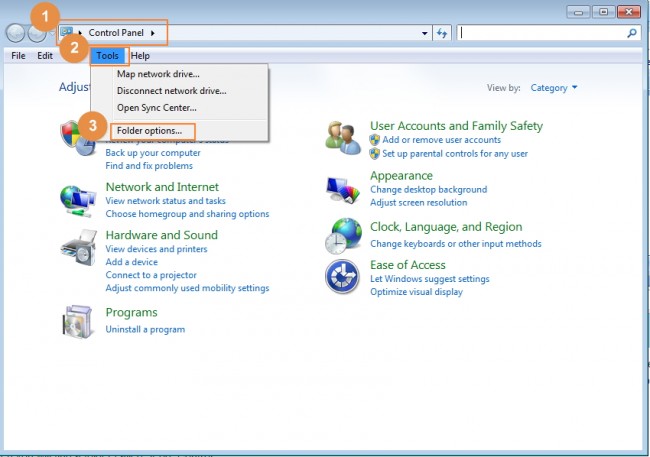Open the Hardware and Sound heading
This screenshot has height=457, width=650.
(162, 235)
